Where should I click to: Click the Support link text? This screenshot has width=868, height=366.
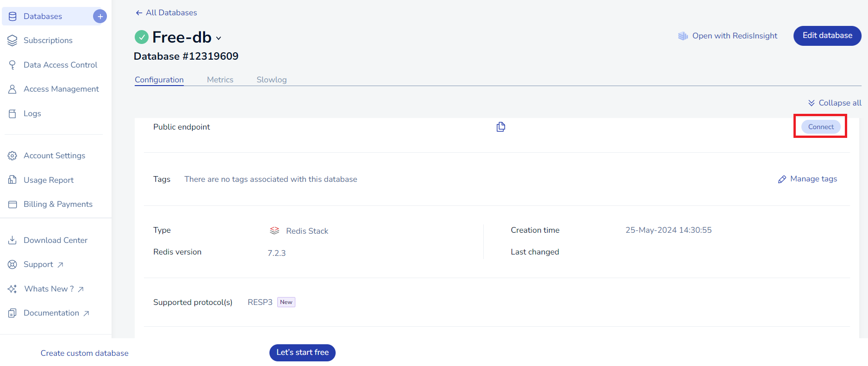[x=38, y=264]
